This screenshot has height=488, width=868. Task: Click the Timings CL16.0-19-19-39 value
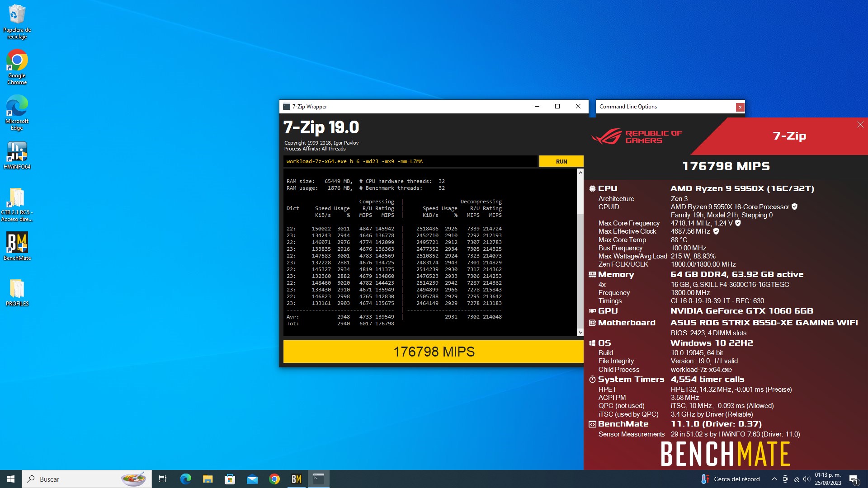(717, 300)
